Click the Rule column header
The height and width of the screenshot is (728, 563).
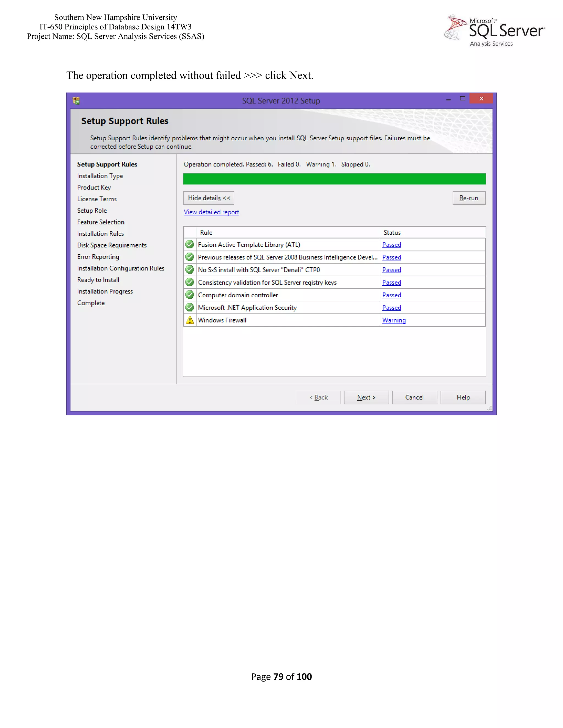288,232
